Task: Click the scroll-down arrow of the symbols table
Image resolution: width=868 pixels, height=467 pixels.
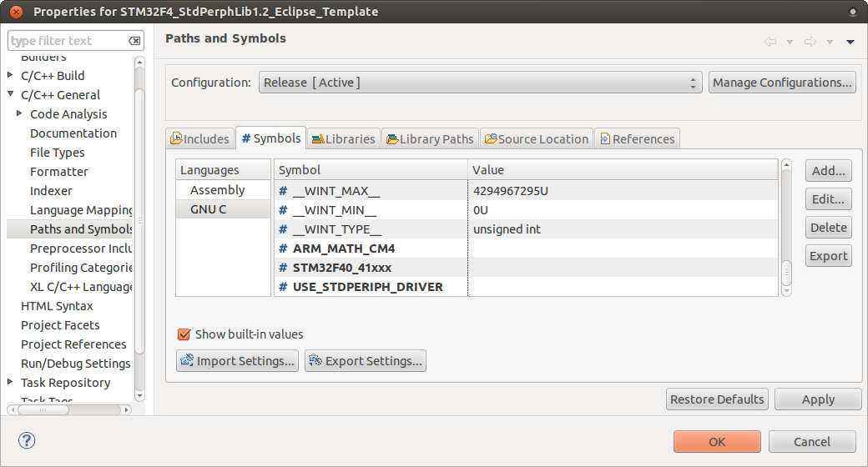Action: pyautogui.click(x=786, y=290)
